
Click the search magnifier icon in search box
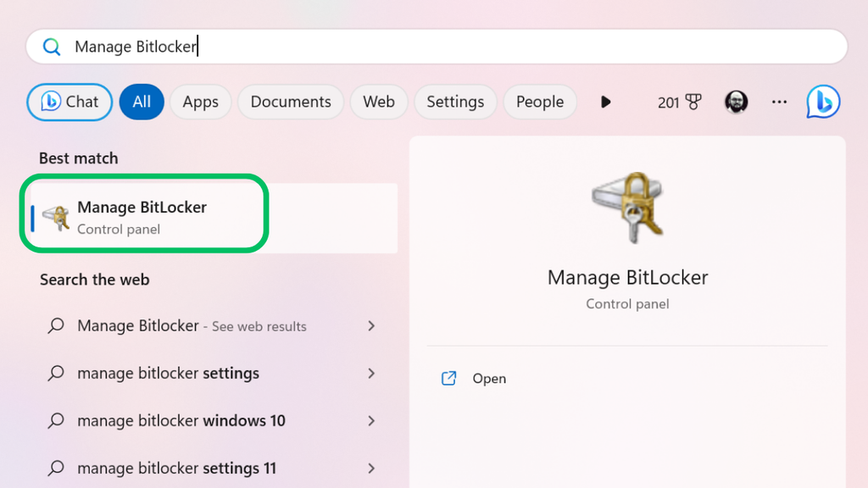(52, 47)
